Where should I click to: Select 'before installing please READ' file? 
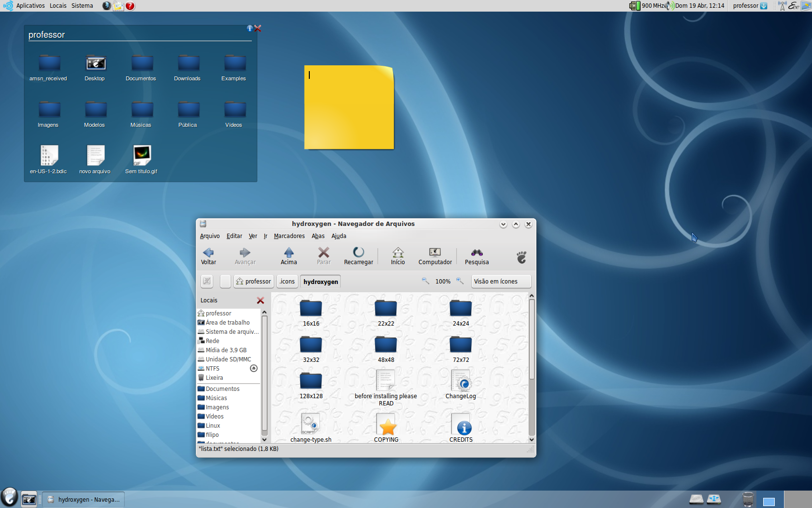[x=386, y=388]
